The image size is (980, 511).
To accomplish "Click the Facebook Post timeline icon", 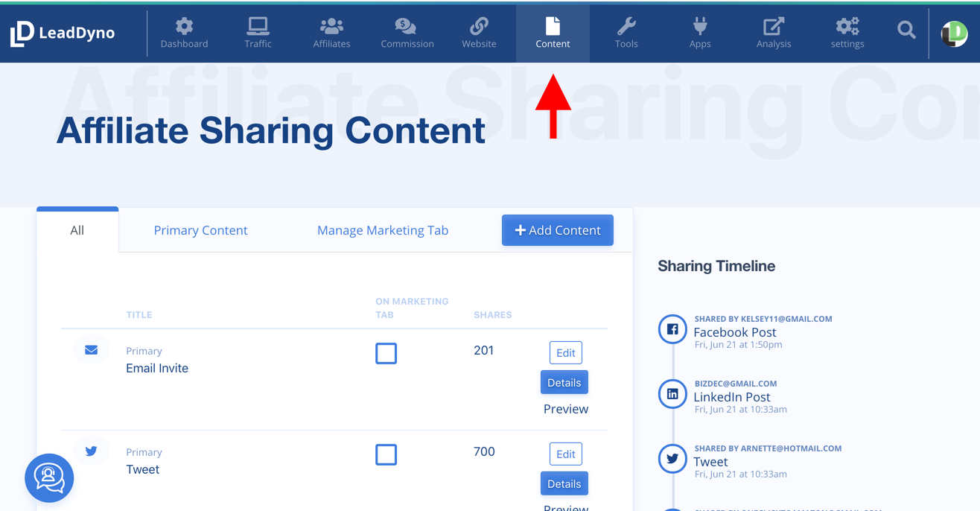I will pos(672,329).
